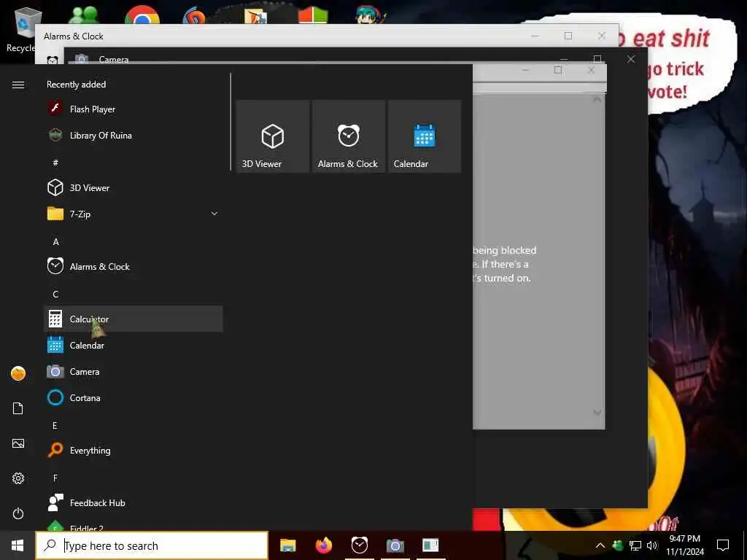Click the green tray icon near chevron
This screenshot has width=747, height=560.
click(x=618, y=545)
